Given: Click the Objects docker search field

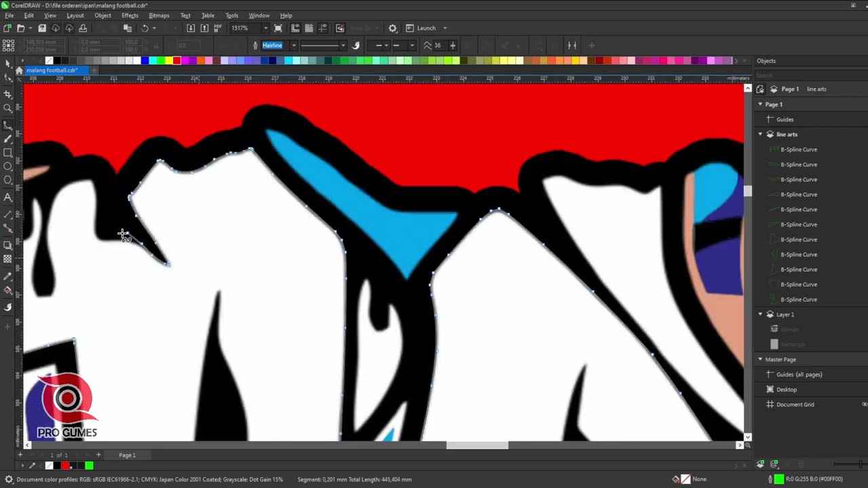Looking at the screenshot, I should click(810, 75).
